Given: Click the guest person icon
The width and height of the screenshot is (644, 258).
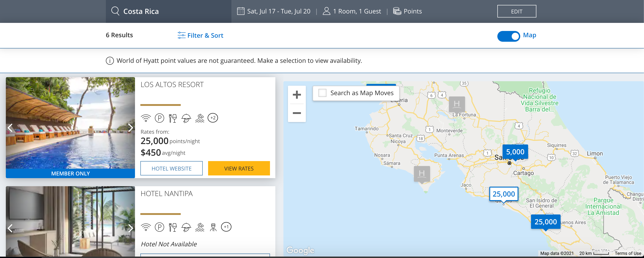Looking at the screenshot, I should tap(326, 11).
